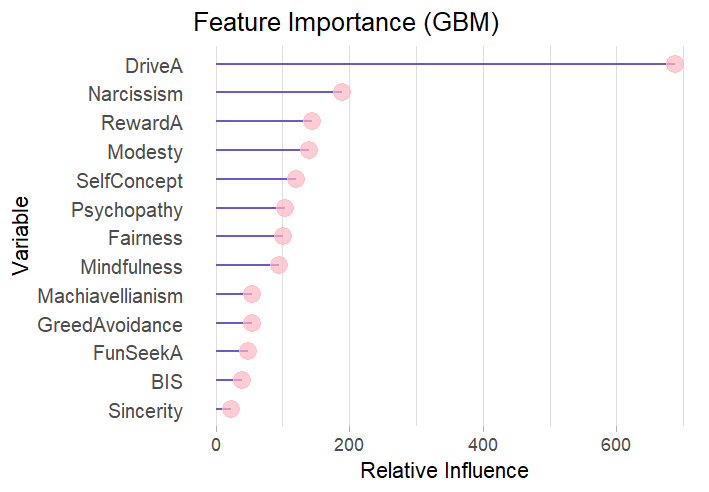Click the Narcissism pink data marker

coord(342,92)
